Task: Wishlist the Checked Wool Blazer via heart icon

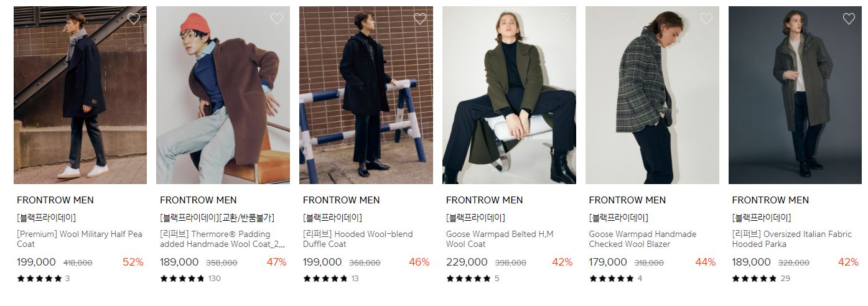Action: point(706,19)
